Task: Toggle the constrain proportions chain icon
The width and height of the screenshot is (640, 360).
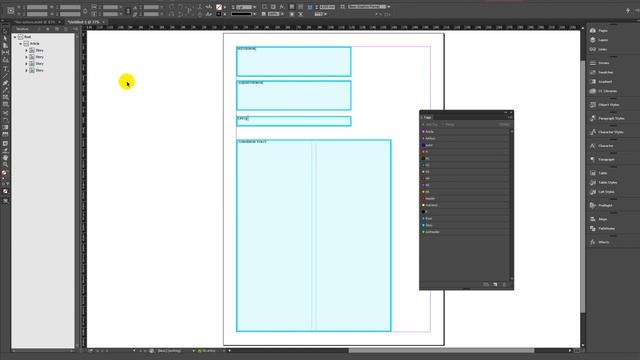Action: tap(128, 11)
